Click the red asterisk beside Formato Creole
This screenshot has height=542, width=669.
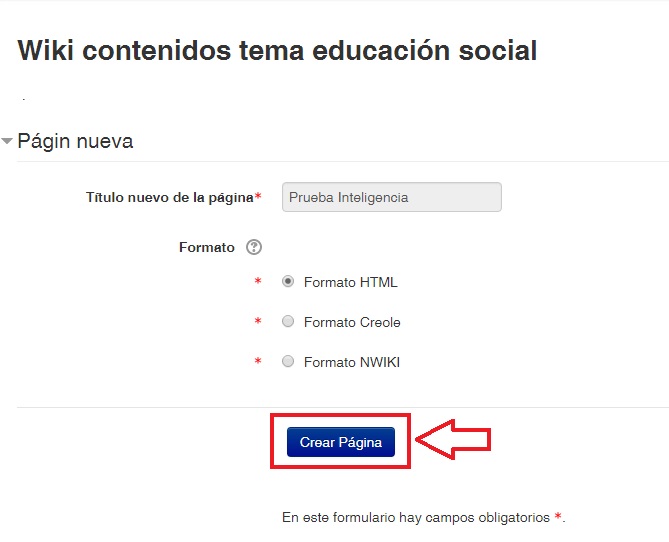(x=258, y=322)
